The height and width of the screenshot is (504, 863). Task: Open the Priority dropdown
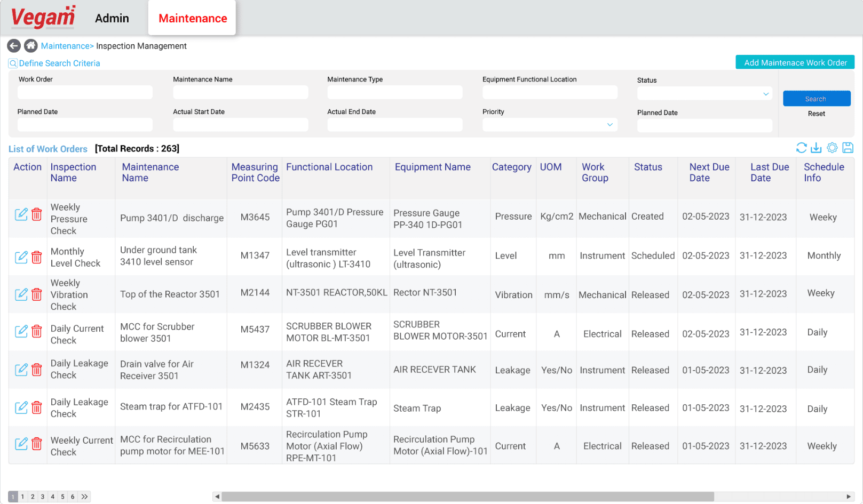click(609, 124)
